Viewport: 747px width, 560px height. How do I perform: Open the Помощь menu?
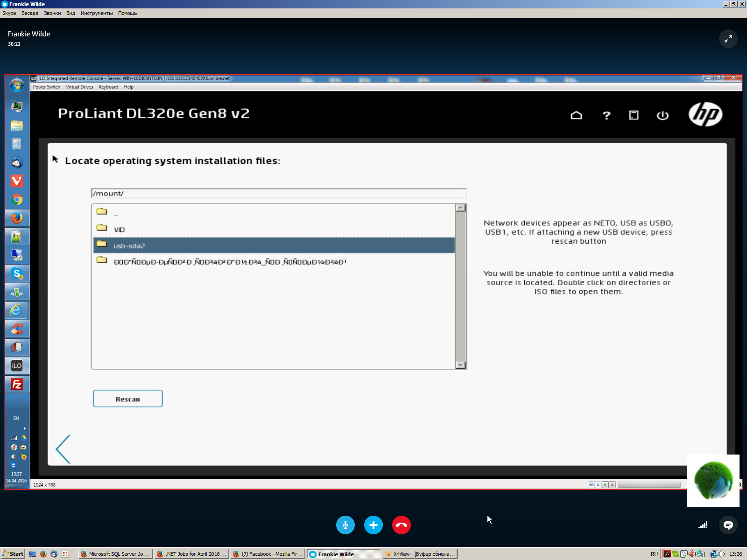tap(127, 13)
